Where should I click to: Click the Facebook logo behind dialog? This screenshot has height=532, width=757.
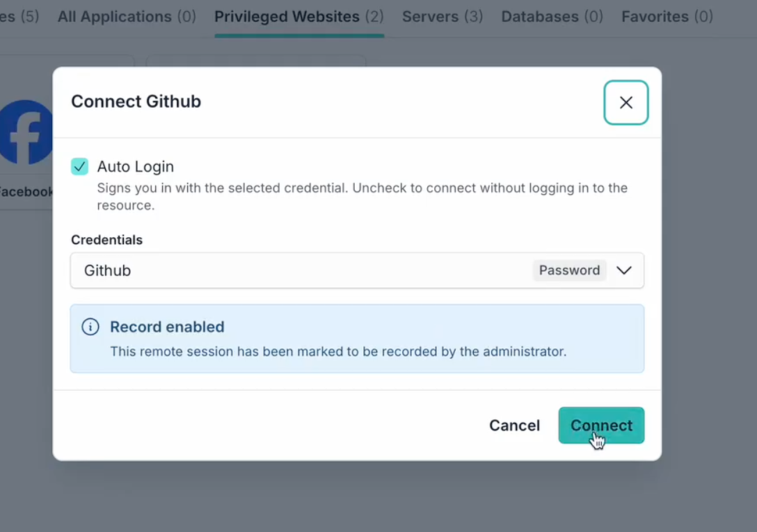pyautogui.click(x=26, y=132)
